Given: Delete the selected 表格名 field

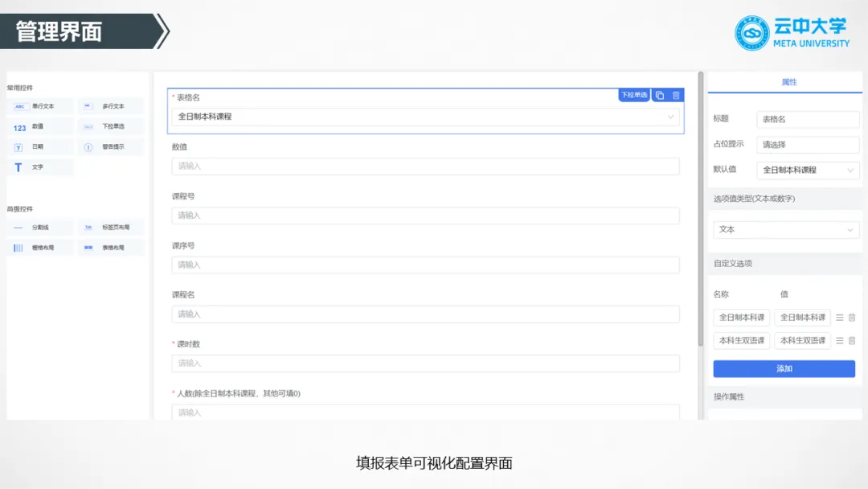Looking at the screenshot, I should [676, 95].
